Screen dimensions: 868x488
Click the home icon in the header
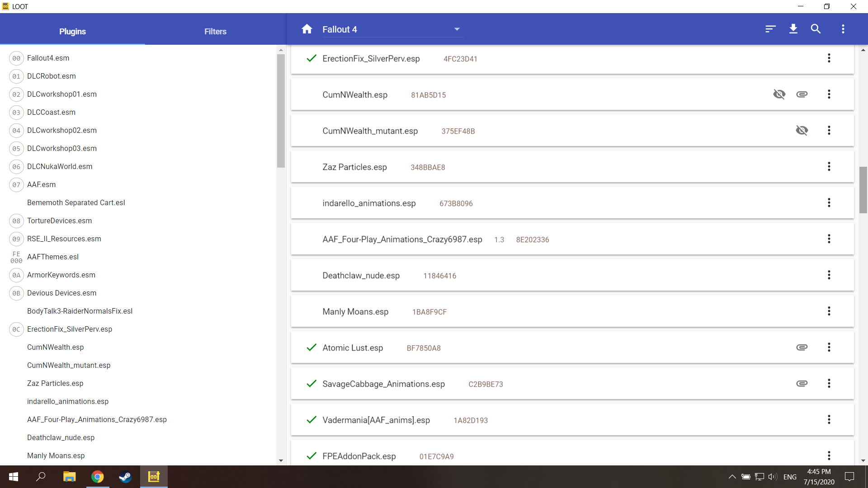(307, 28)
